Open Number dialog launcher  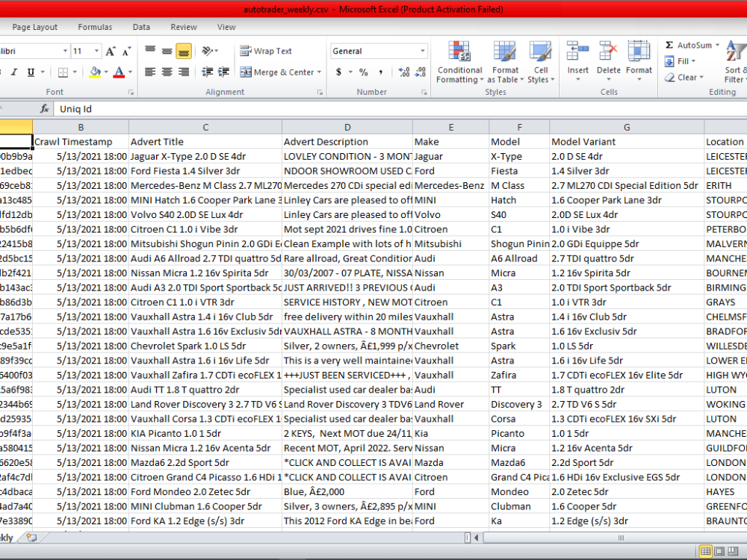[x=424, y=93]
